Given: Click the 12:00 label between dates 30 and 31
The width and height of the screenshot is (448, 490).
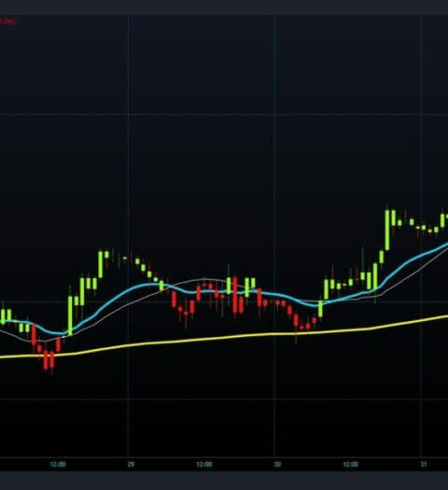Looking at the screenshot, I should coord(351,465).
